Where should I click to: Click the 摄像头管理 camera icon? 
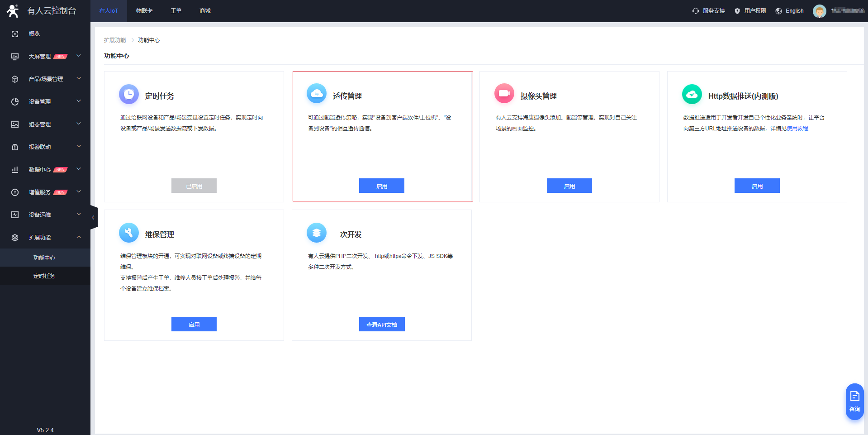(504, 94)
